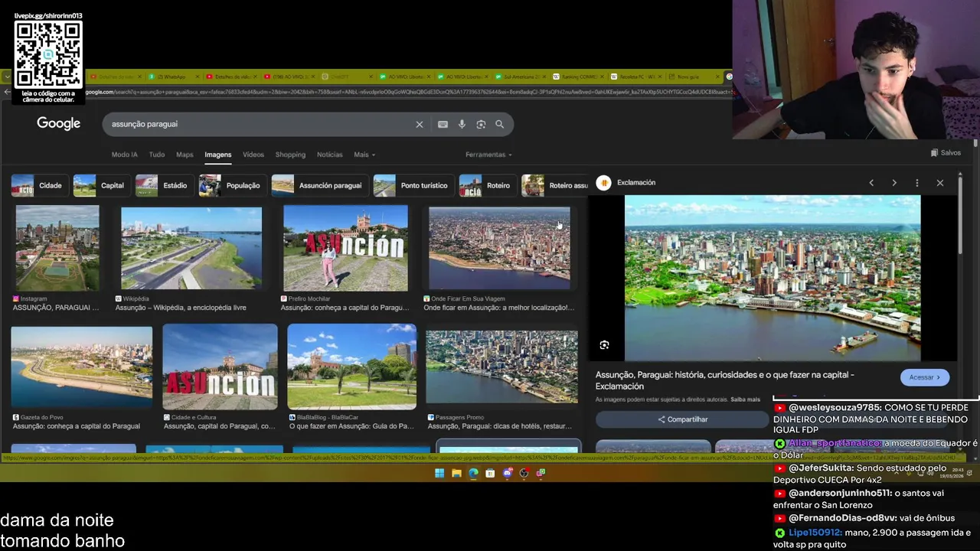
Task: Open the Google logo homepage link
Action: pyautogui.click(x=58, y=123)
